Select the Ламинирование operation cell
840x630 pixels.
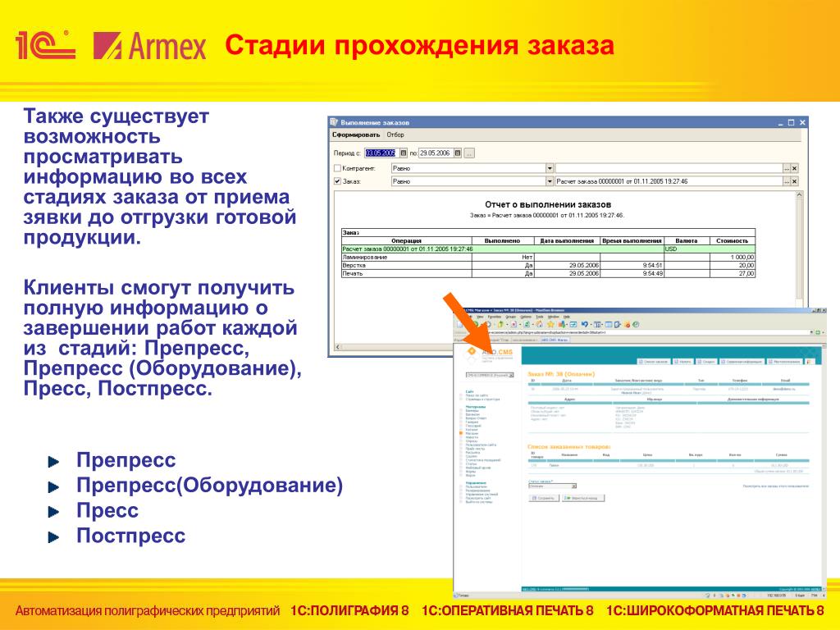pyautogui.click(x=407, y=257)
